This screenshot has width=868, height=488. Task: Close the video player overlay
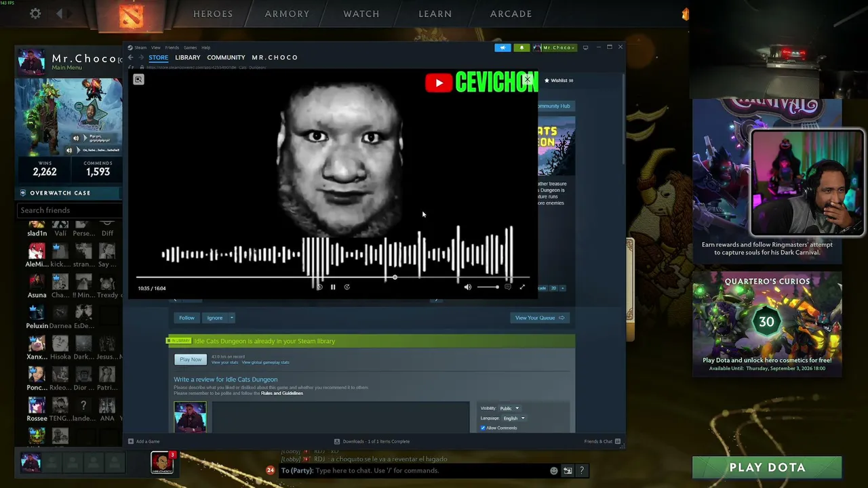(x=528, y=79)
